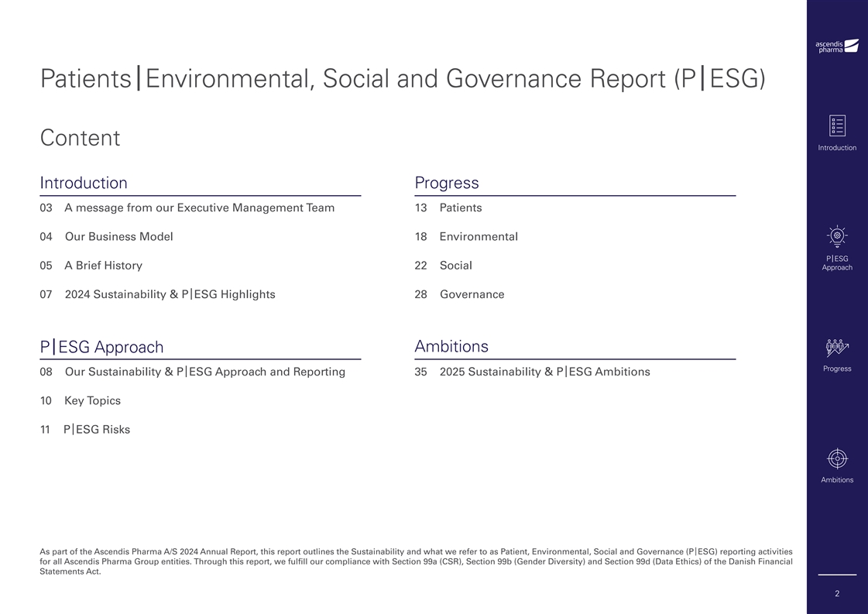Go to the Governance section entry

472,294
